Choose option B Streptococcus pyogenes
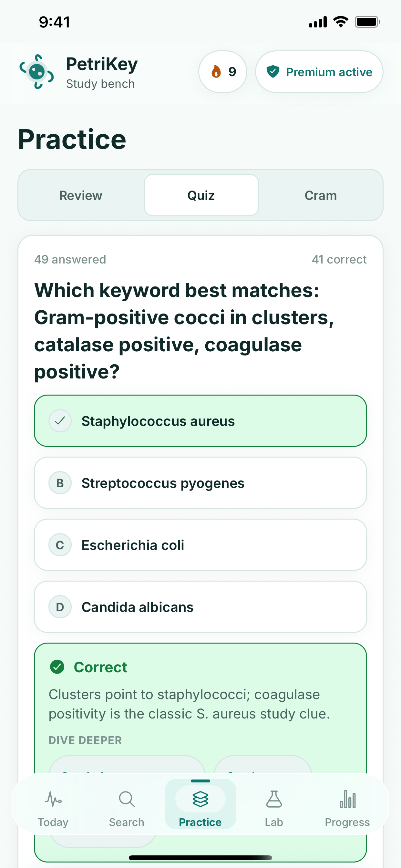The image size is (401, 868). point(200,483)
